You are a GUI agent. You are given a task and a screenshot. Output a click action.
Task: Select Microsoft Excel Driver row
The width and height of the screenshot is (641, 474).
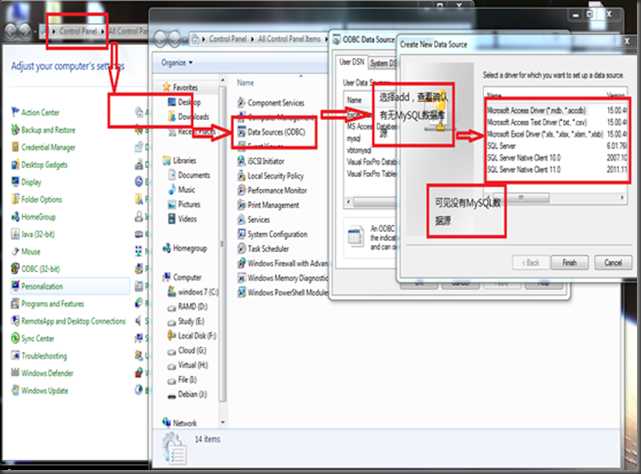(556, 134)
